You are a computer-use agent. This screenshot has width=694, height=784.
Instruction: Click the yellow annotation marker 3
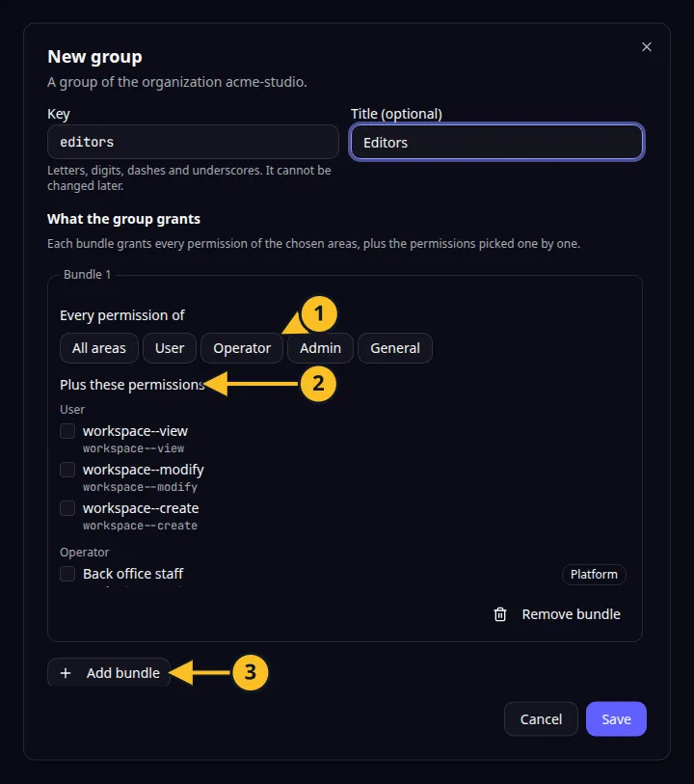(251, 672)
